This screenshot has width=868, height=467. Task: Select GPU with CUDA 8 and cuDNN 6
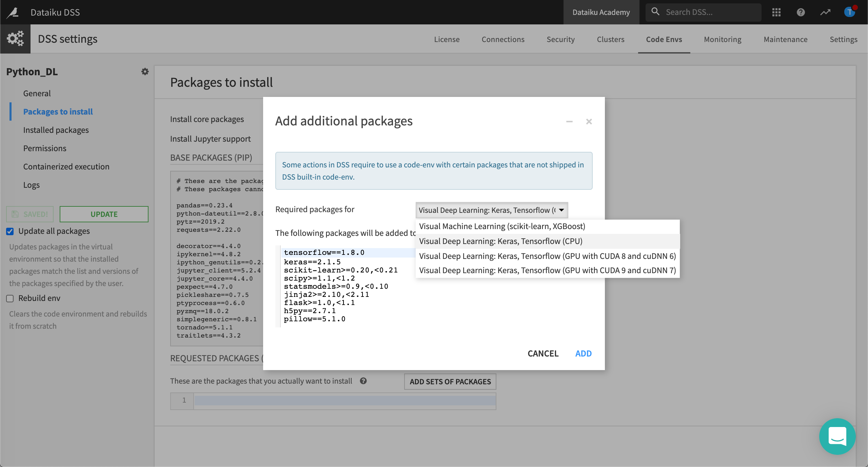click(548, 256)
